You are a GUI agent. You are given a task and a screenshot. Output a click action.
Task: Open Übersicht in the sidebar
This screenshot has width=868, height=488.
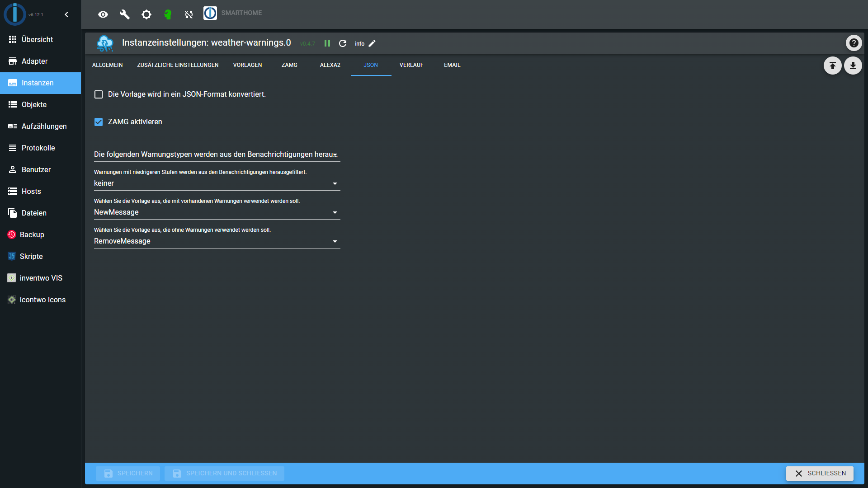pos(41,39)
